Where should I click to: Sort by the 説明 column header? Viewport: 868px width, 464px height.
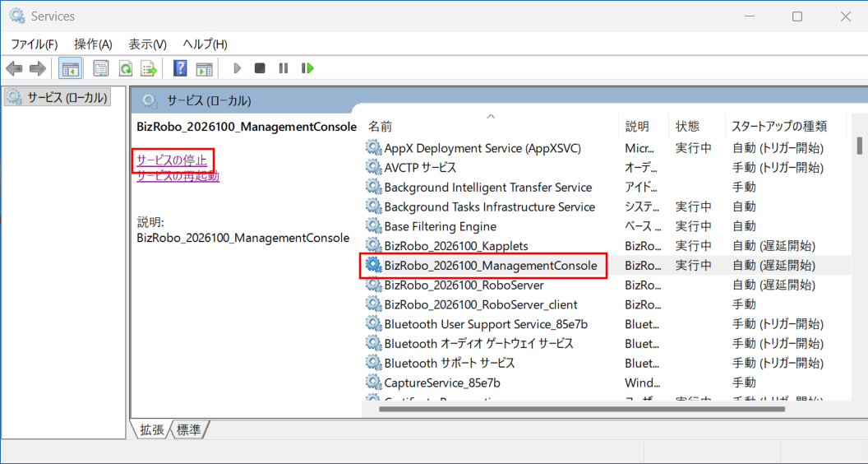644,127
